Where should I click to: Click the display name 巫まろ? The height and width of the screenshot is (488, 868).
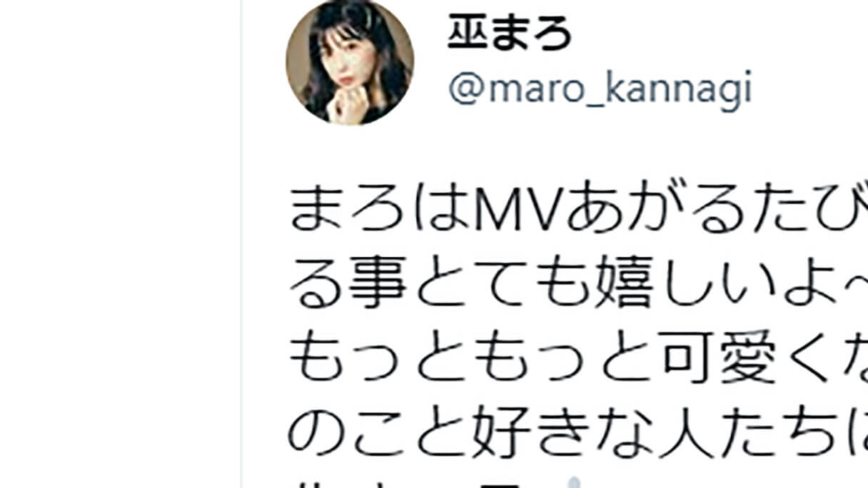point(510,34)
